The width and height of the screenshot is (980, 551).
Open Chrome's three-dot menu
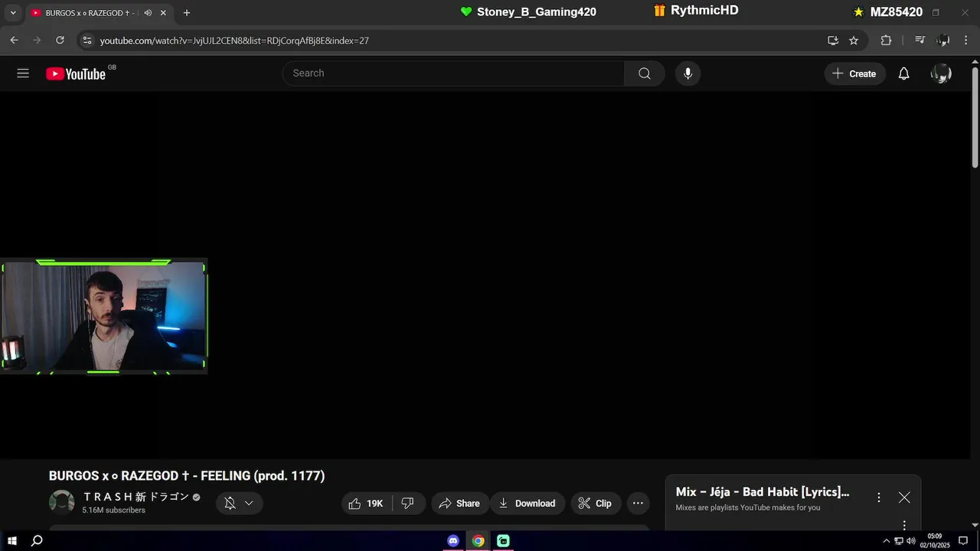click(966, 41)
